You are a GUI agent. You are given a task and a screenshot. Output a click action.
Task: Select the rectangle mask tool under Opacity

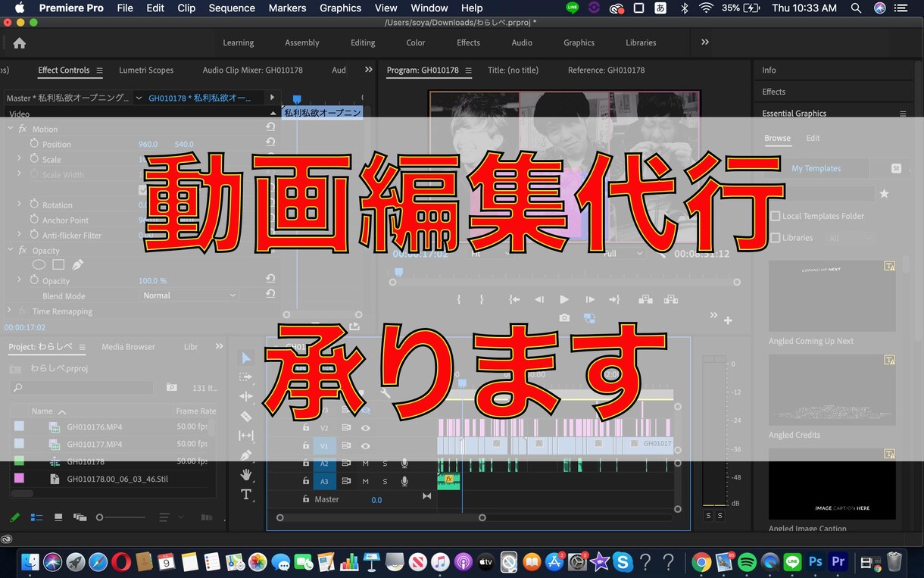(x=58, y=264)
